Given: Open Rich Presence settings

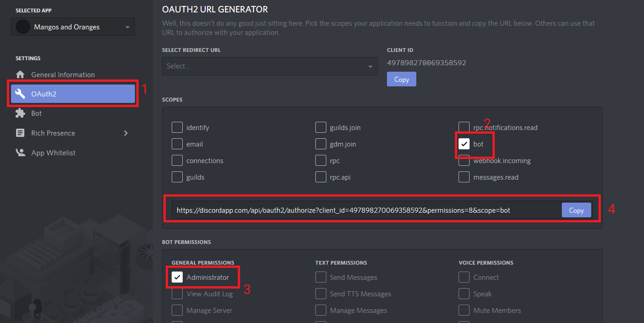Looking at the screenshot, I should (53, 133).
